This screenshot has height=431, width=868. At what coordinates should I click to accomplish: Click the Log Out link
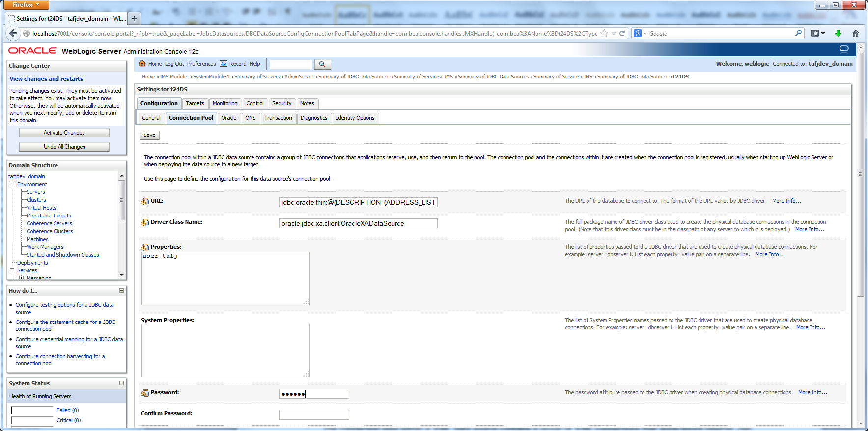(x=174, y=64)
